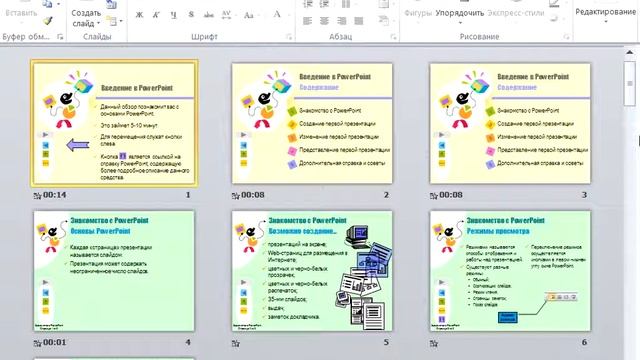Select slide 1 thumbnail Введение в PowerPoint
Image resolution: width=640 pixels, height=360 pixels.
(114, 123)
